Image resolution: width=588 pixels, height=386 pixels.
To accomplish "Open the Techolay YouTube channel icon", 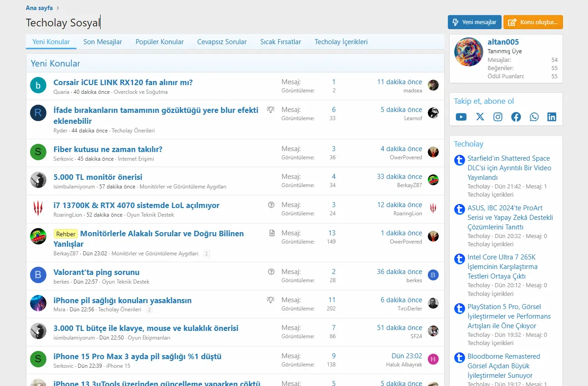I will point(461,117).
